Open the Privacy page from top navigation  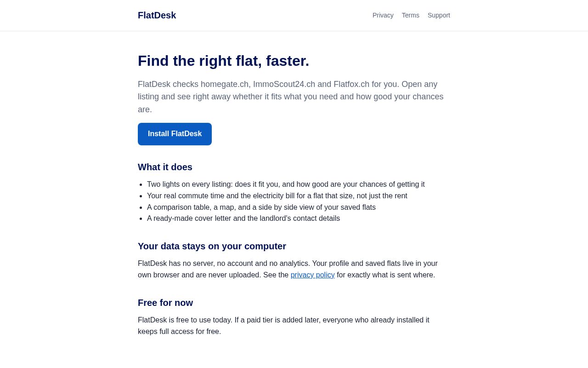pos(383,15)
